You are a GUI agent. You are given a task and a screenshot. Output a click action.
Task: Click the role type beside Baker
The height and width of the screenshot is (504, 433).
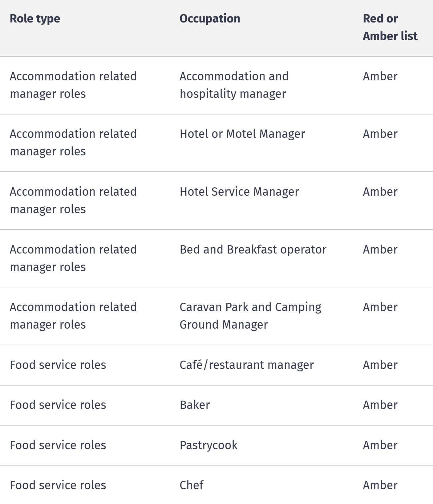58,405
